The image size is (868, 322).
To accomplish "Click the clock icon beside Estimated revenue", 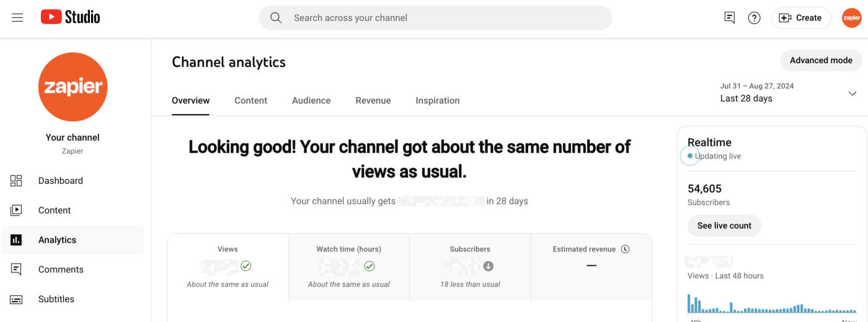I will tap(625, 250).
